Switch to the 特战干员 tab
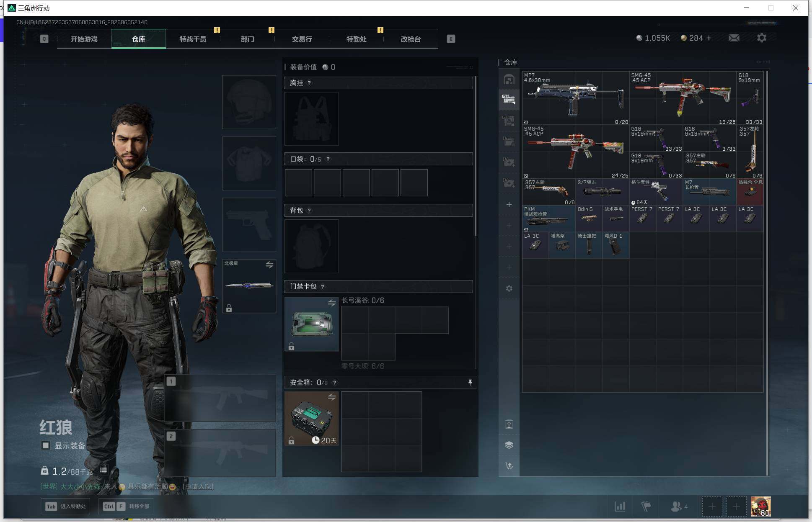This screenshot has height=522, width=812. (193, 39)
